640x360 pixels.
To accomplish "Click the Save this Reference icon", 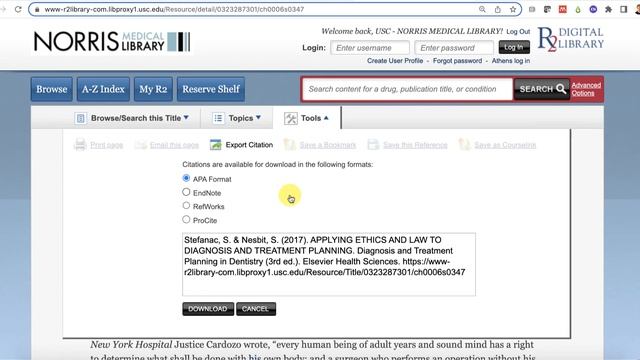I will [373, 144].
